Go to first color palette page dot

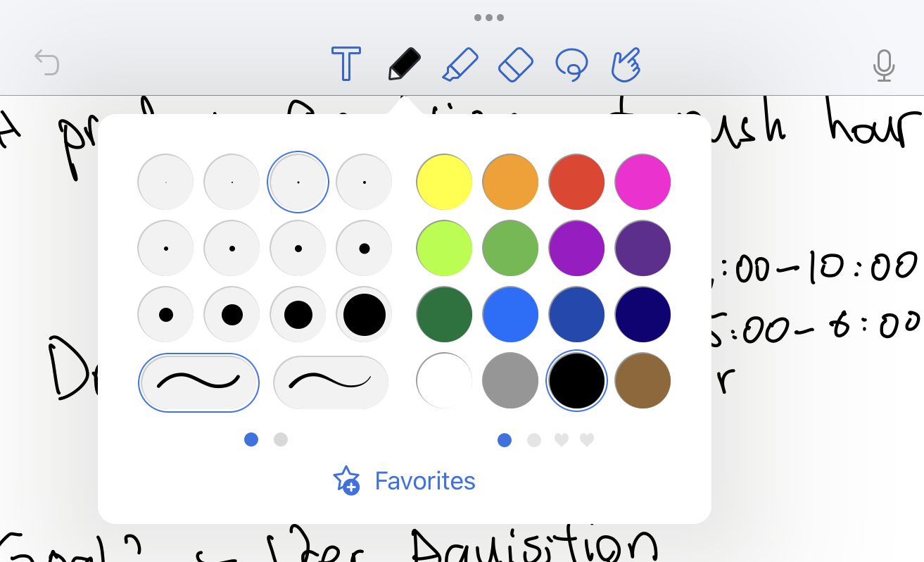[x=505, y=440]
